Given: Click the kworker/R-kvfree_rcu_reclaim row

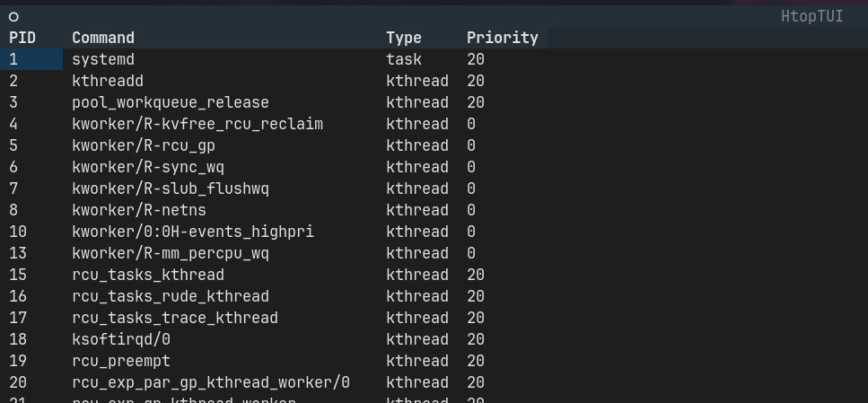Looking at the screenshot, I should point(197,124).
